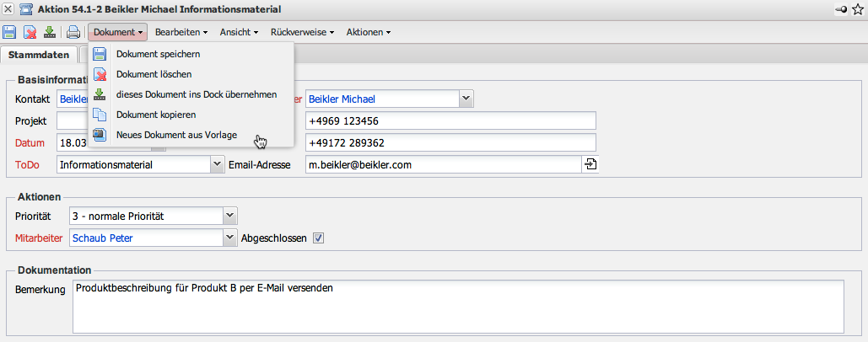
Task: Click the print toolbar icon
Action: (x=73, y=33)
